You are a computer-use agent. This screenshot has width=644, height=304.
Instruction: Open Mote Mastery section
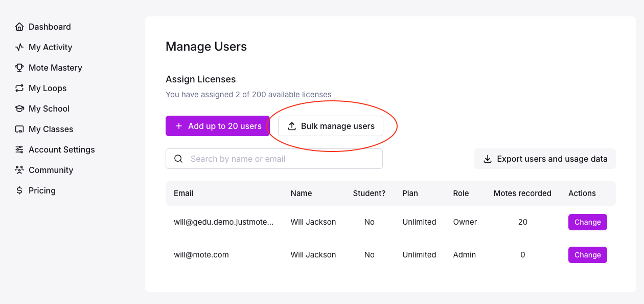click(x=55, y=68)
